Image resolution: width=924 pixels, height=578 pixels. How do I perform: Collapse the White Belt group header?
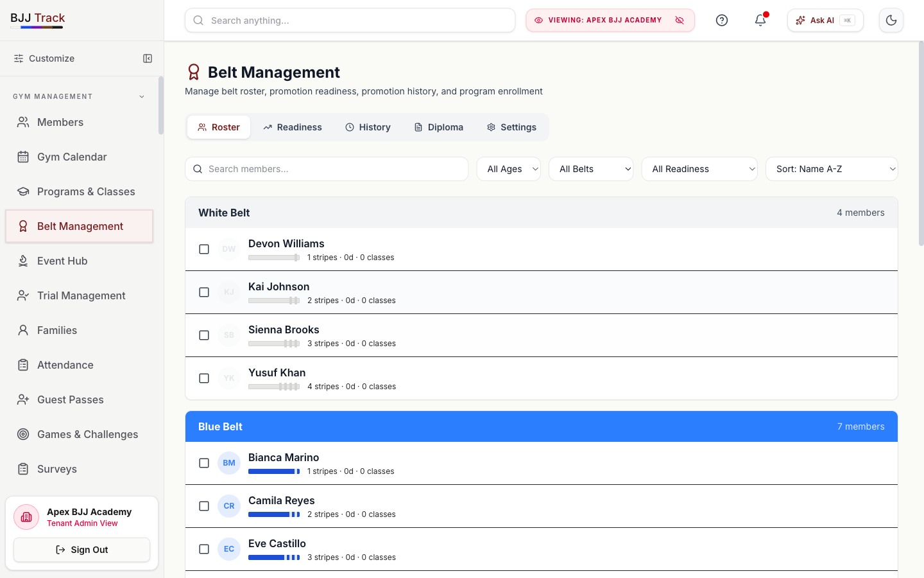(x=542, y=213)
